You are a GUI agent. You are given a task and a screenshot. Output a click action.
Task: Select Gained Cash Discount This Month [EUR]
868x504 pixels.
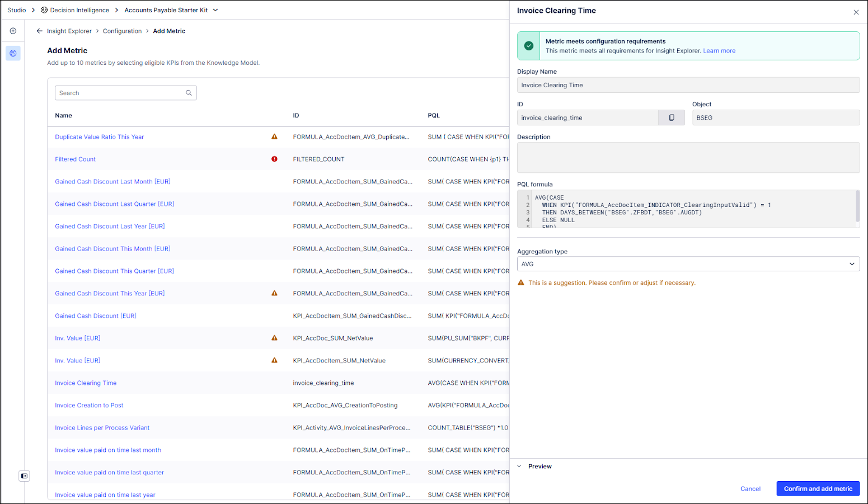pyautogui.click(x=112, y=248)
